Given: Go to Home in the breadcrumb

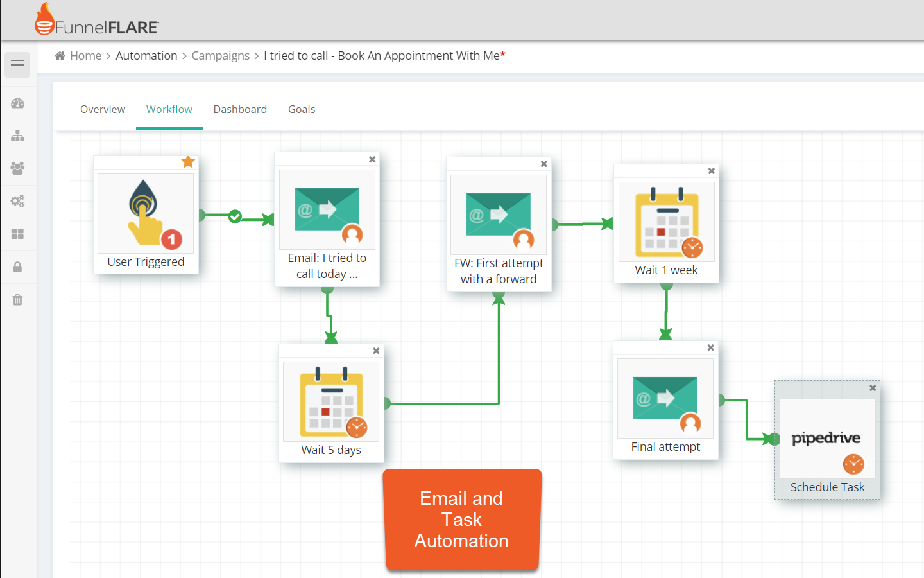Looking at the screenshot, I should pos(85,56).
